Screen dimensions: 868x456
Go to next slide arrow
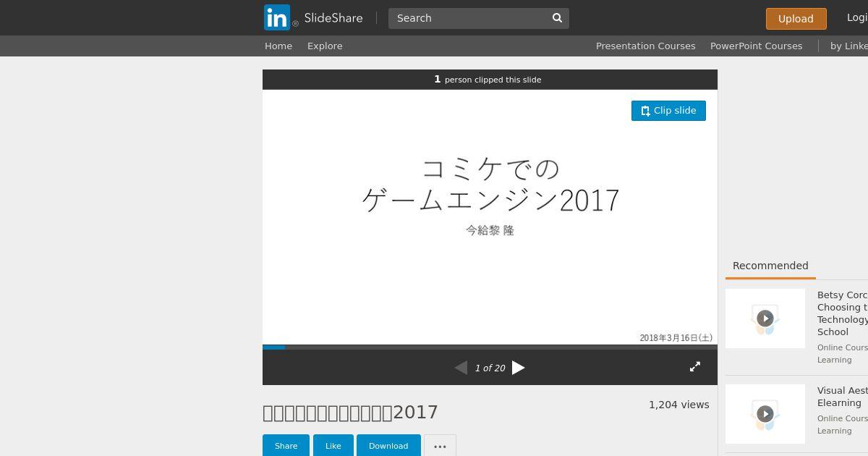pos(519,368)
